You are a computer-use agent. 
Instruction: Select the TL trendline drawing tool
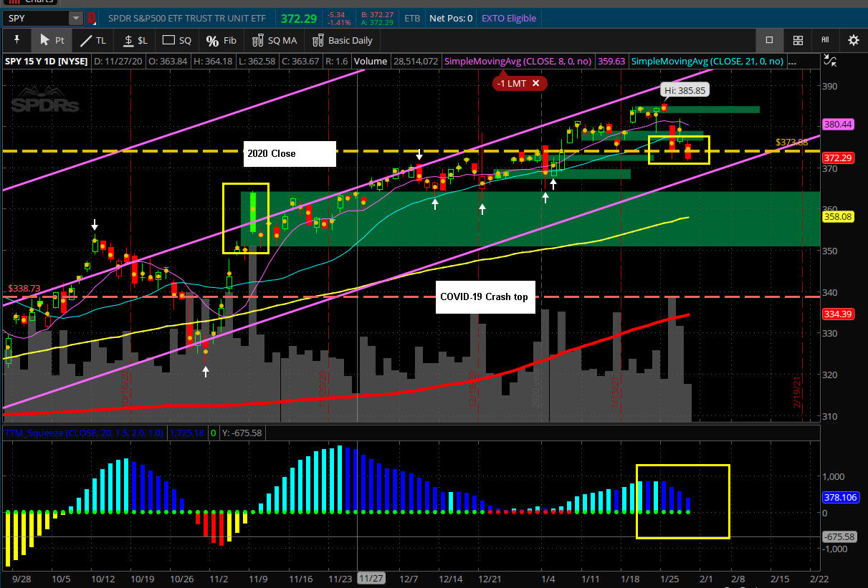click(x=94, y=40)
